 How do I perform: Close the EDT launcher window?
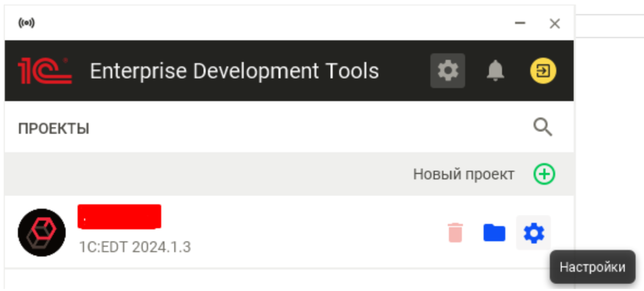click(x=554, y=23)
